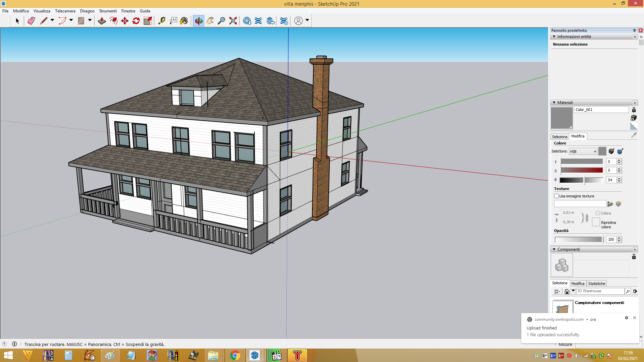
Task: Toggle the Colora checkbox
Action: coord(597,213)
